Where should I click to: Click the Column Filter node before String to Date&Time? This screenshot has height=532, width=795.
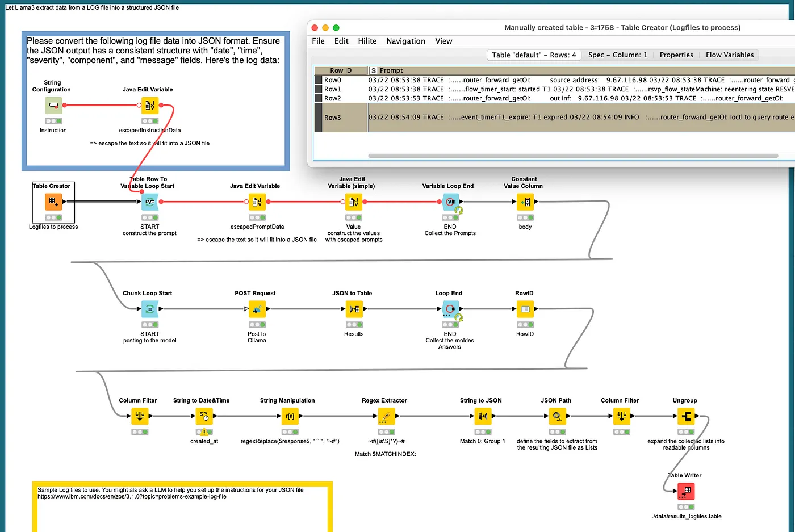click(139, 416)
